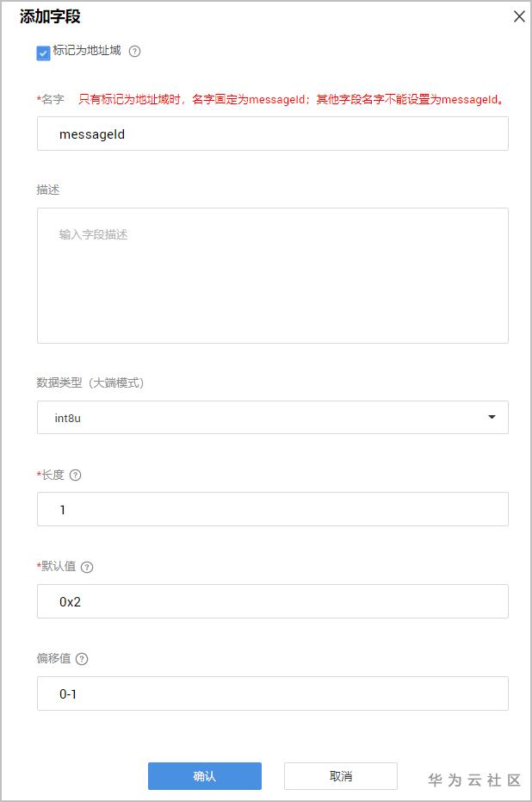Click the offset field showing 0-1
This screenshot has height=802, width=532.
tap(272, 693)
